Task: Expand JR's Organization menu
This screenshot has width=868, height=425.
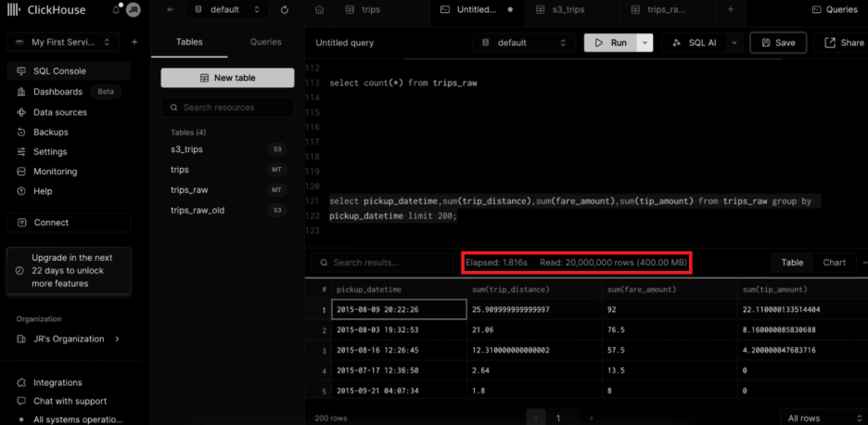Action: pos(69,339)
